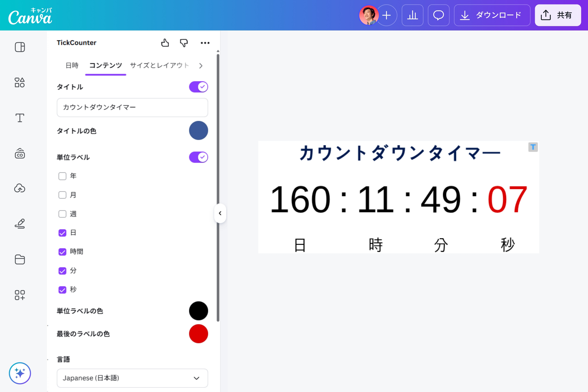Collapse the side panel with arrow handle
Viewport: 588px width, 392px height.
(x=220, y=213)
